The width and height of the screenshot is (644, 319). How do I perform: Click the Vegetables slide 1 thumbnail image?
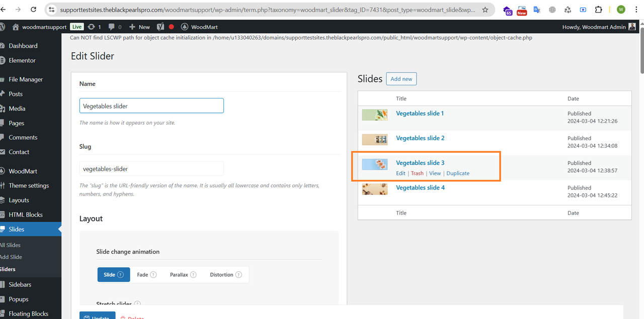point(375,115)
